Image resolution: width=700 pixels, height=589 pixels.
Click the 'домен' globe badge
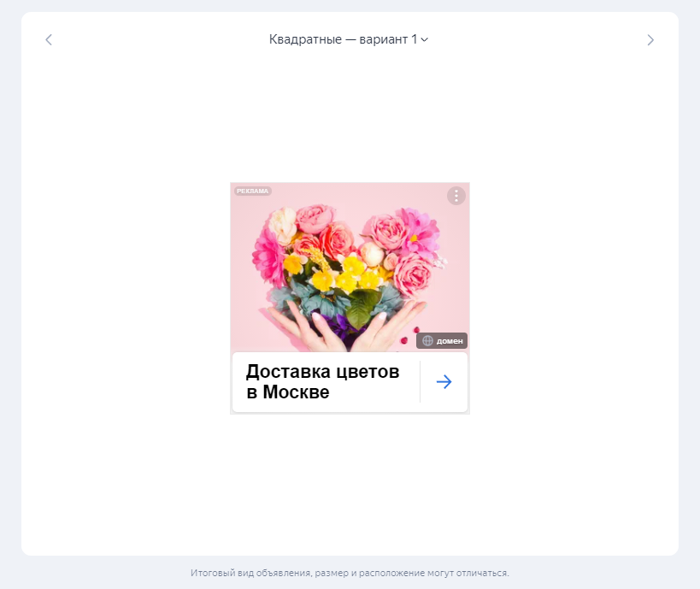[x=442, y=341]
